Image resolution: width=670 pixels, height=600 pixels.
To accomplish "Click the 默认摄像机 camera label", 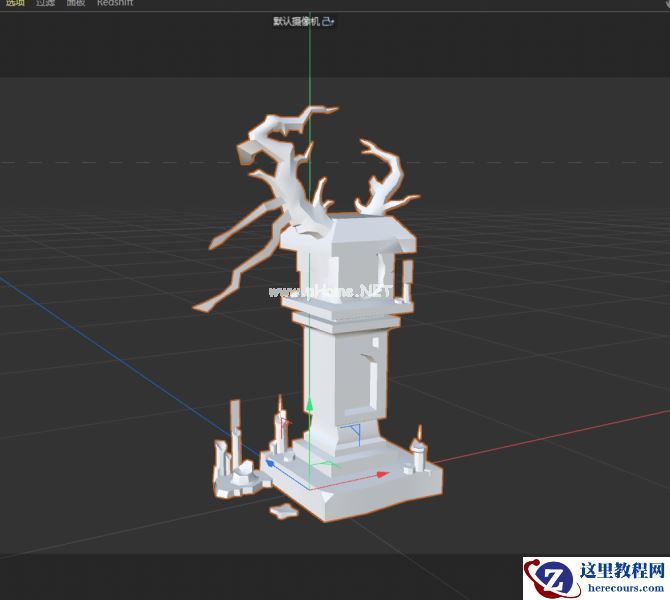I will pyautogui.click(x=299, y=21).
